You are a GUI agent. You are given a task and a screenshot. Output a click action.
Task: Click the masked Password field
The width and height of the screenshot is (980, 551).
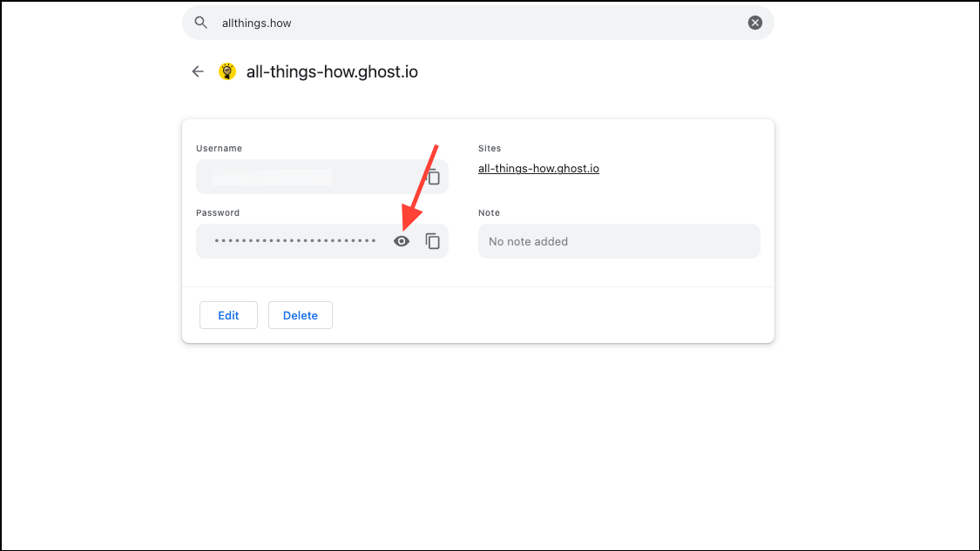pyautogui.click(x=322, y=241)
